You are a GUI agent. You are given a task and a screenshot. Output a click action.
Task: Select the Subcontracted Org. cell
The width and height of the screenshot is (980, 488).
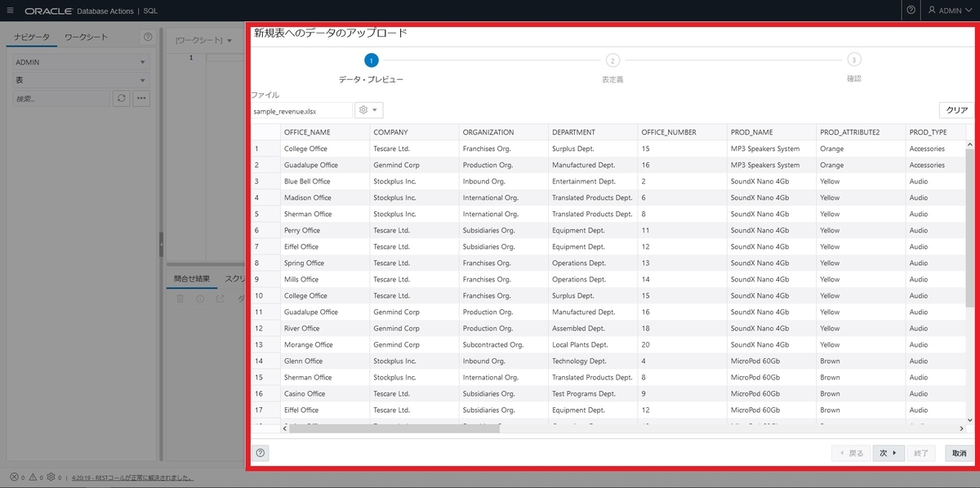[x=503, y=344]
